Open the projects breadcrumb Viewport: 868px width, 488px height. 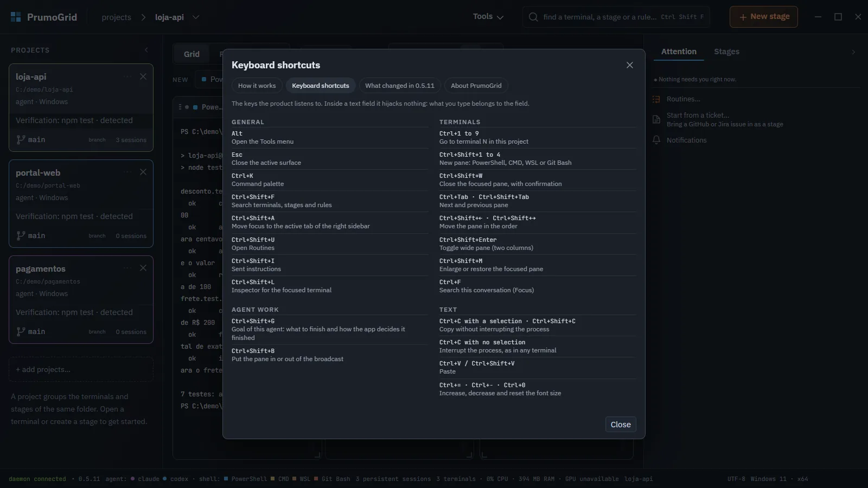116,17
